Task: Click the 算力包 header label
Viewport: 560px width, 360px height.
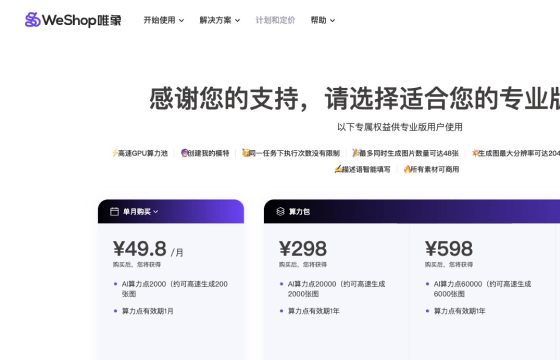Action: coord(299,212)
